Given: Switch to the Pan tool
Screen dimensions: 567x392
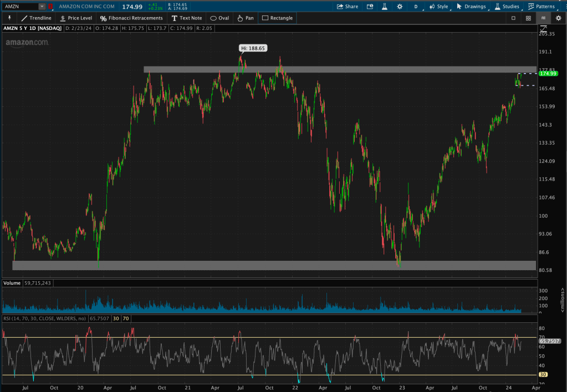Looking at the screenshot, I should click(245, 18).
